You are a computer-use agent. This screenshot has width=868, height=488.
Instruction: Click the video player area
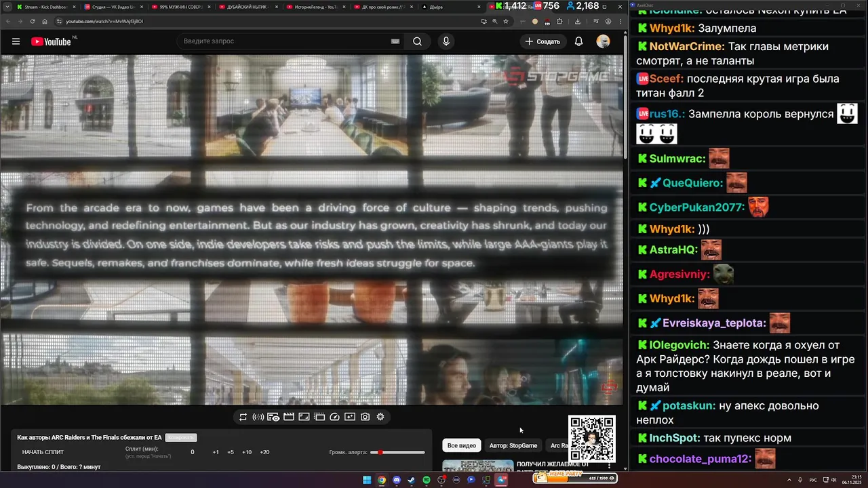(x=311, y=230)
